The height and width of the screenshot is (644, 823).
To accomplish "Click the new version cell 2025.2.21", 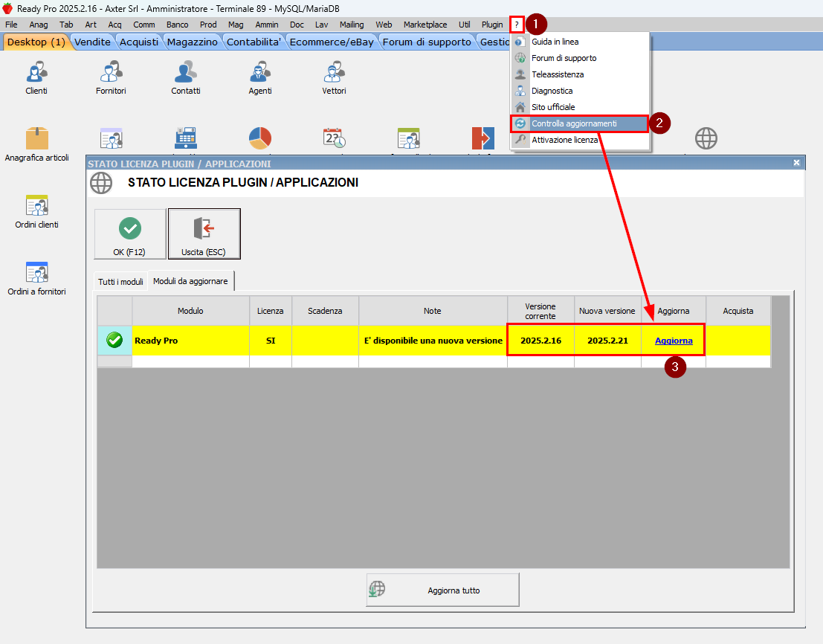I will pyautogui.click(x=607, y=341).
